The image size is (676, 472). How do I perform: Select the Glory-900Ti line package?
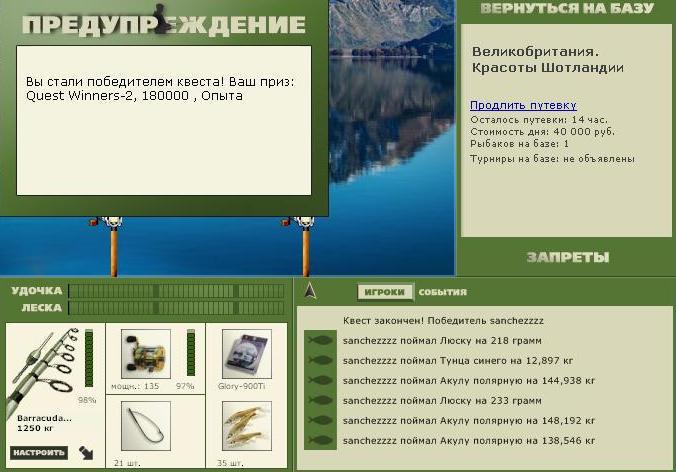(247, 354)
